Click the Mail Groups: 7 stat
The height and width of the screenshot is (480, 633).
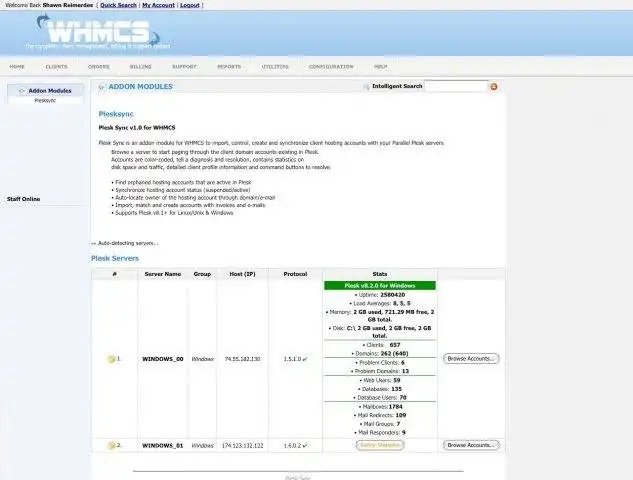tap(380, 424)
